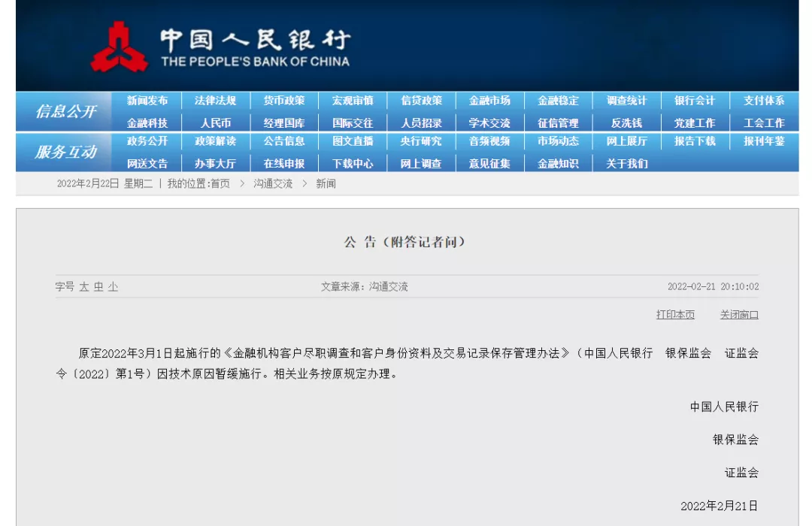Open the 党建工作 menu item
Image resolution: width=812 pixels, height=526 pixels.
[695, 122]
